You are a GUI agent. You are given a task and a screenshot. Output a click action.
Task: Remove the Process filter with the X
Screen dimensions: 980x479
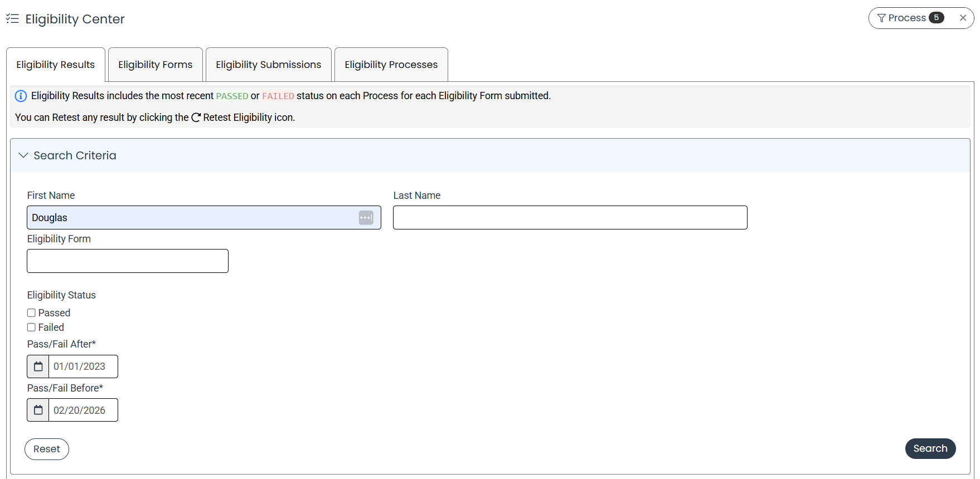(963, 18)
